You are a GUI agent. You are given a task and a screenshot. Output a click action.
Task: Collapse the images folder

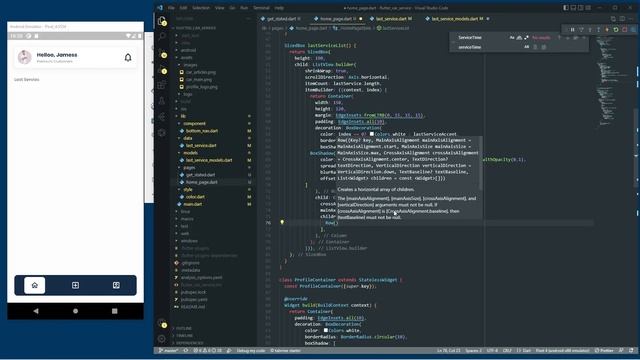click(190, 65)
